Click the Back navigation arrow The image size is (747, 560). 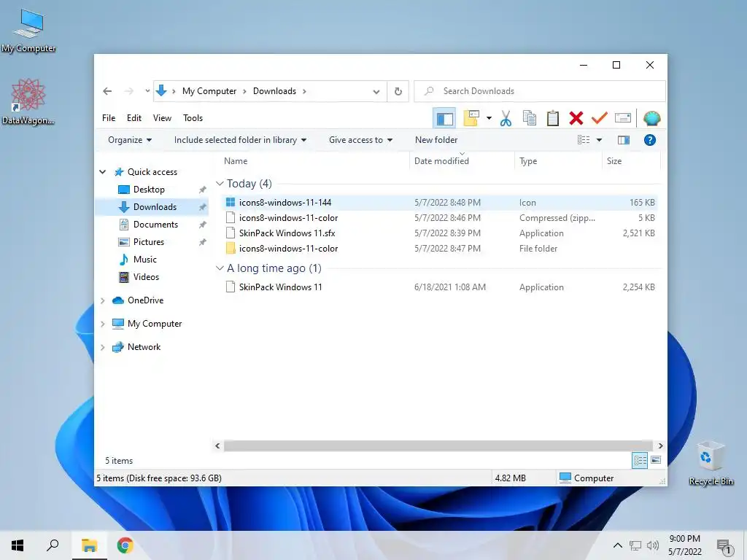pyautogui.click(x=107, y=91)
